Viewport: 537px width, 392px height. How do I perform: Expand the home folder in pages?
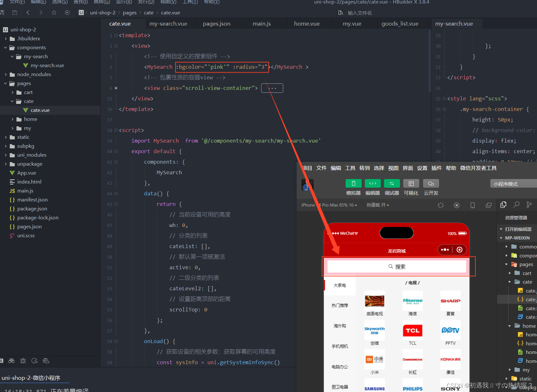click(12, 119)
